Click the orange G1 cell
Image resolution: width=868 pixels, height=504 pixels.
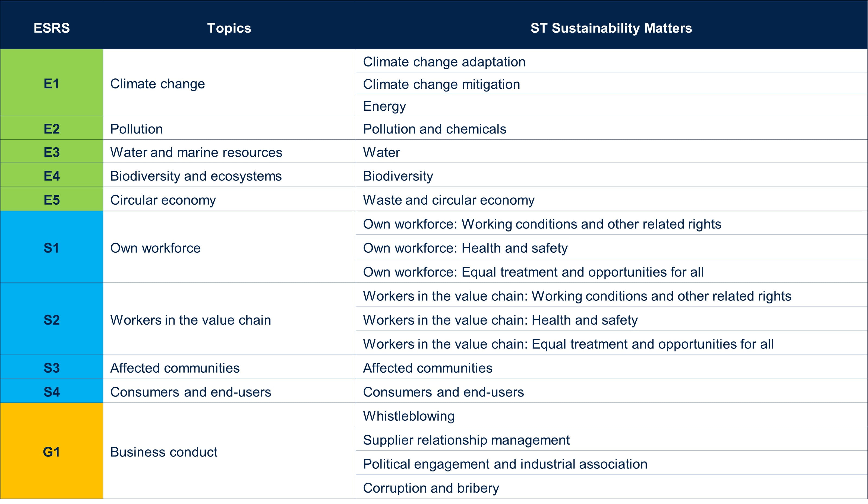coord(52,452)
